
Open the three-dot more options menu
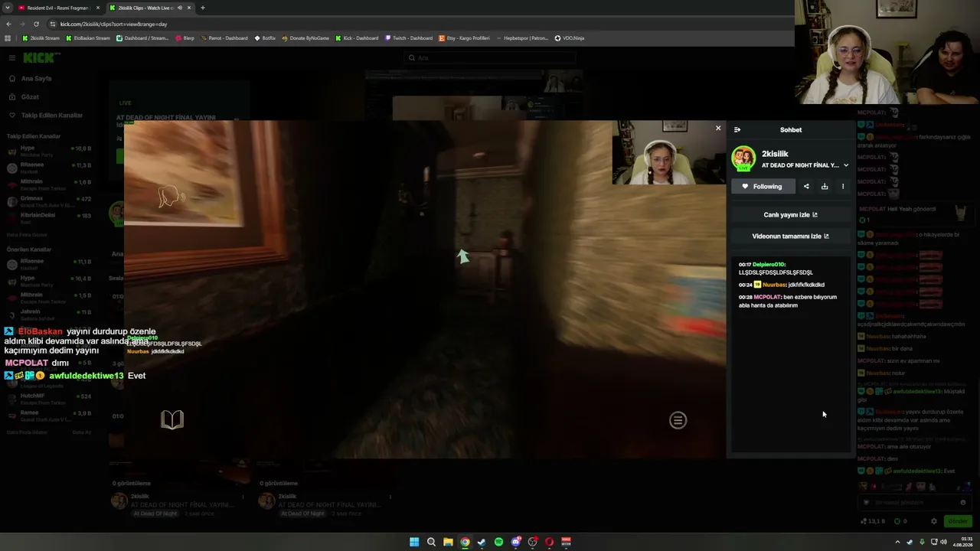[x=843, y=187]
